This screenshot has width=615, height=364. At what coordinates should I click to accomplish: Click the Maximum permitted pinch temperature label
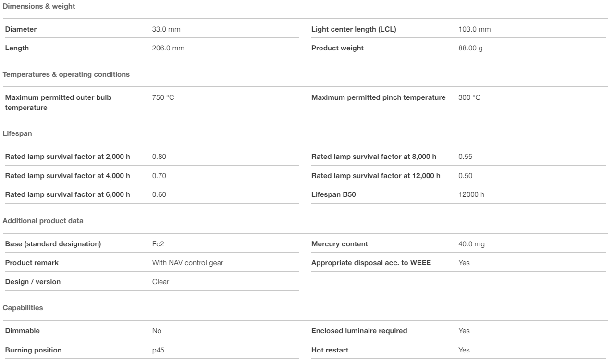[378, 97]
